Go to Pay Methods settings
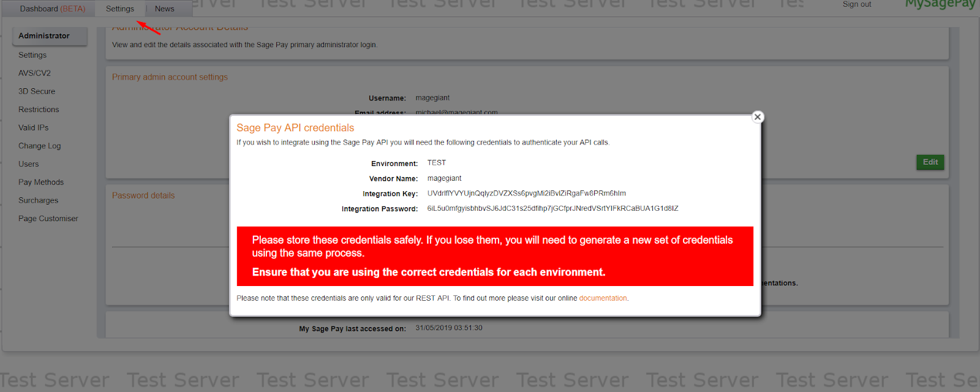 (41, 182)
